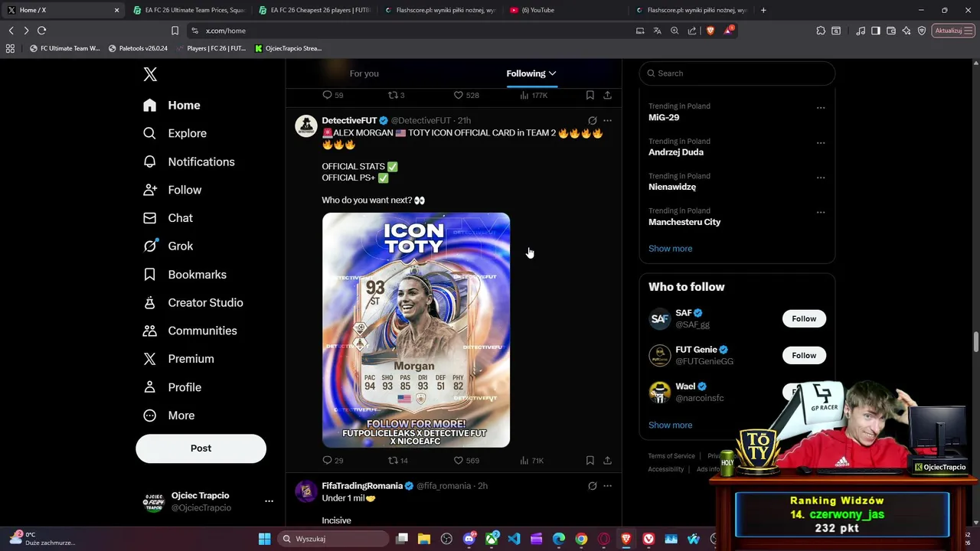This screenshot has height=551, width=980.
Task: Show more Who to follow suggestions
Action: tap(670, 425)
